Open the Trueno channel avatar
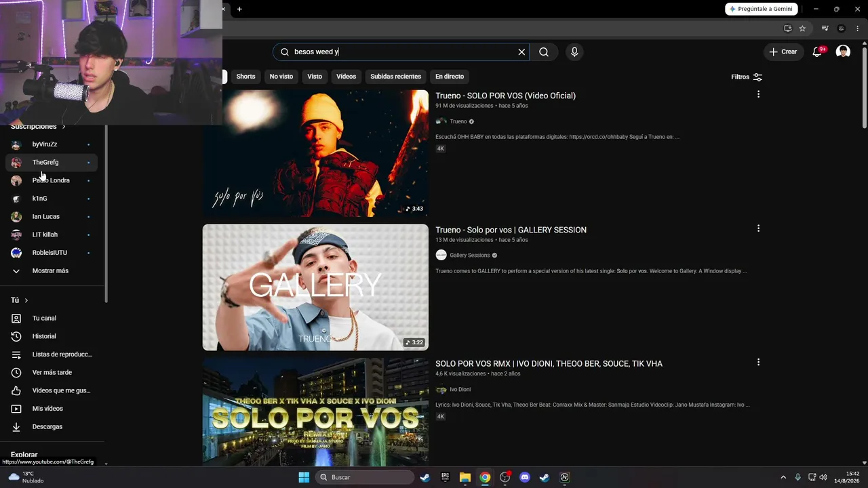This screenshot has height=488, width=868. tap(441, 121)
